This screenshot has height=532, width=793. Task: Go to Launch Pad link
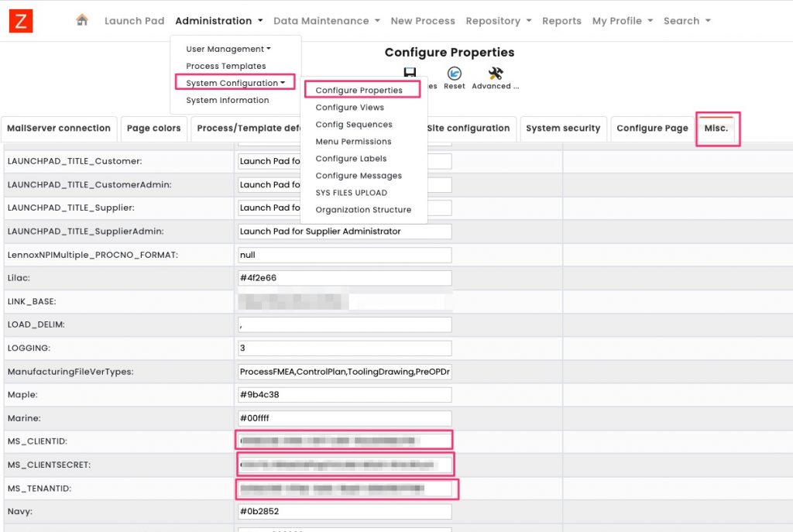135,21
